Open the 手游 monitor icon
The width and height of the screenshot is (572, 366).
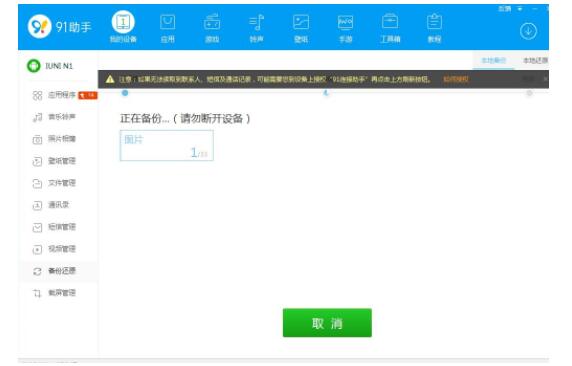click(x=345, y=28)
